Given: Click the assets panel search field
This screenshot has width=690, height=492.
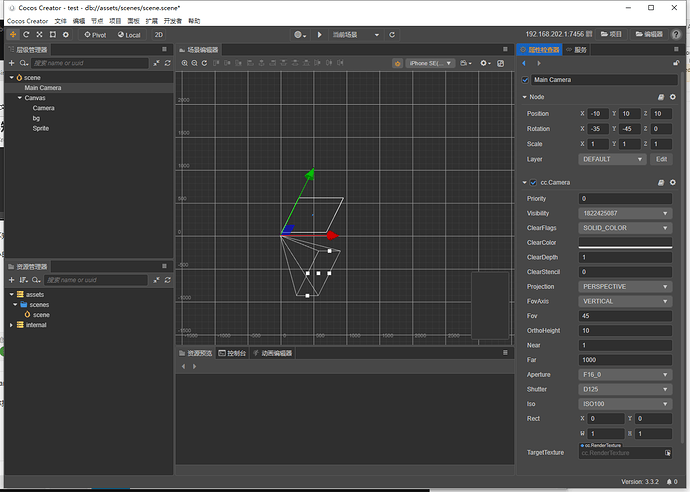Looking at the screenshot, I should point(96,280).
